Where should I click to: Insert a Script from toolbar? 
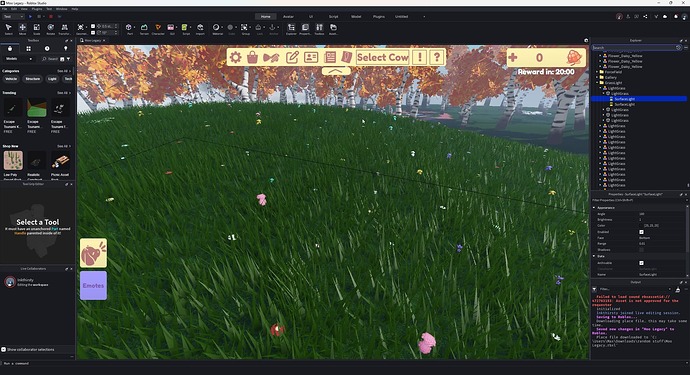pyautogui.click(x=186, y=29)
